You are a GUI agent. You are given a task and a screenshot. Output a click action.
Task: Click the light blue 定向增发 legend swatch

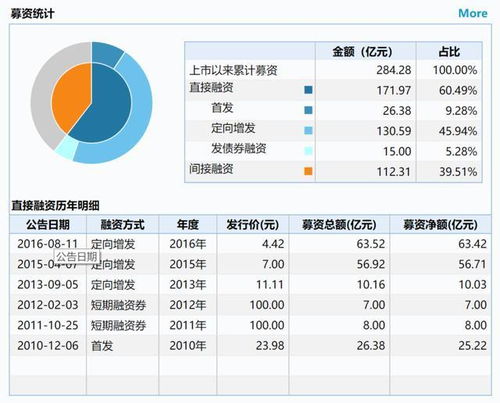click(x=308, y=130)
